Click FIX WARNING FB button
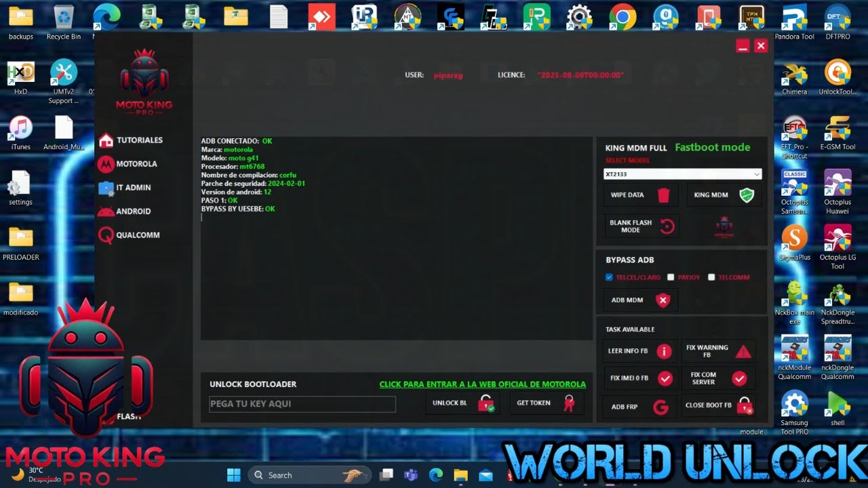Image resolution: width=868 pixels, height=488 pixels. tap(717, 351)
